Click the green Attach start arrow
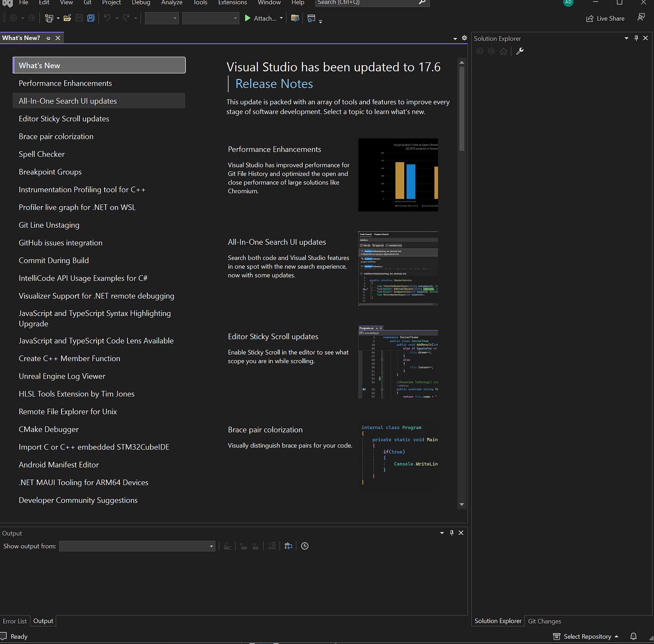The image size is (654, 644). tap(247, 18)
